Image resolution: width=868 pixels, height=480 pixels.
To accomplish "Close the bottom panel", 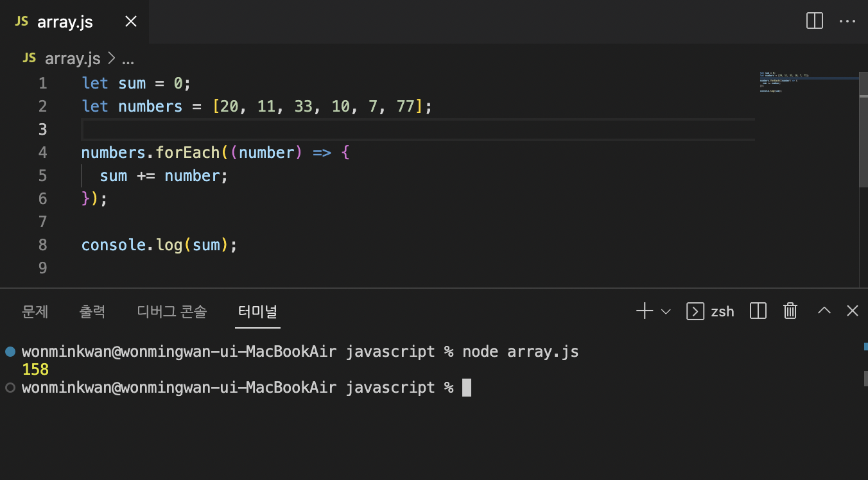I will click(853, 311).
